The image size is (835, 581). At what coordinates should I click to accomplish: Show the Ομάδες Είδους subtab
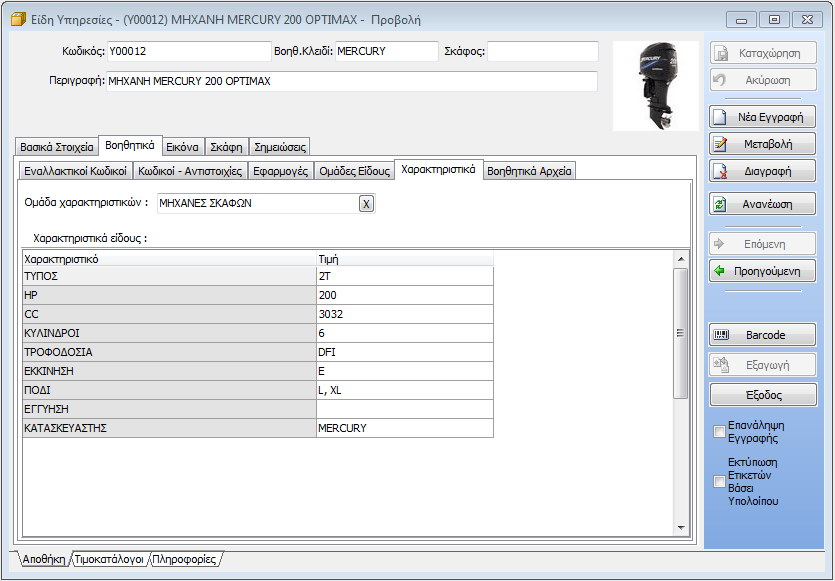[354, 171]
